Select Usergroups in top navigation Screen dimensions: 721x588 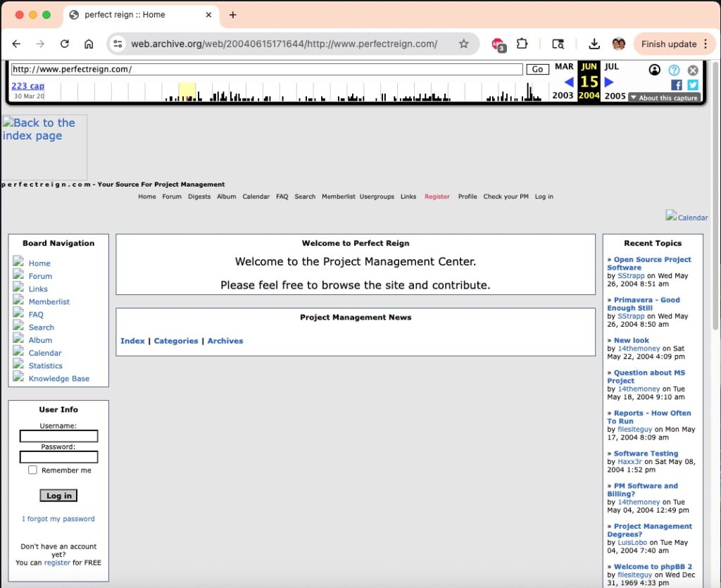tap(377, 196)
